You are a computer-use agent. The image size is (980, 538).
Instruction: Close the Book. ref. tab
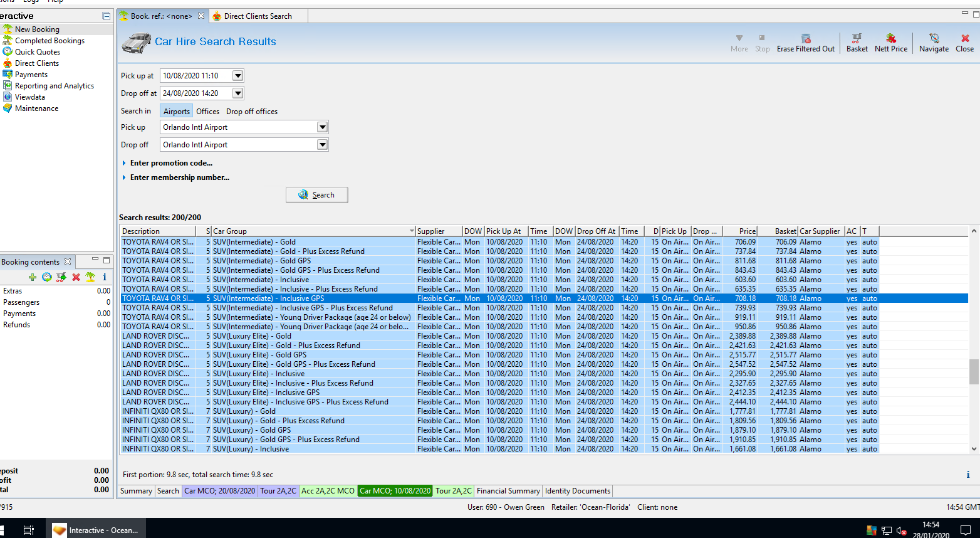pos(201,16)
